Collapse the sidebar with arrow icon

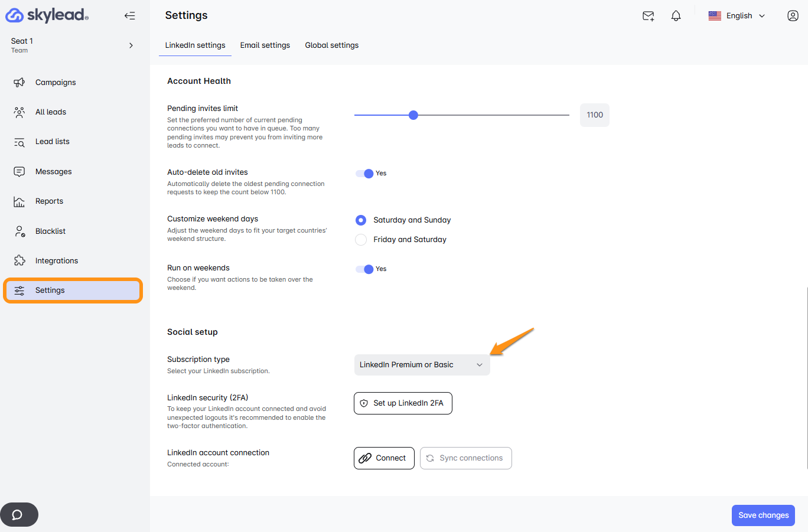click(130, 16)
